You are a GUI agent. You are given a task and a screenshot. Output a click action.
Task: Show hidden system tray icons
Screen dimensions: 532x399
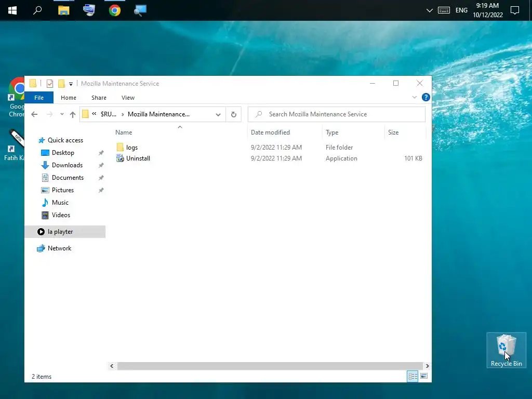coord(429,10)
